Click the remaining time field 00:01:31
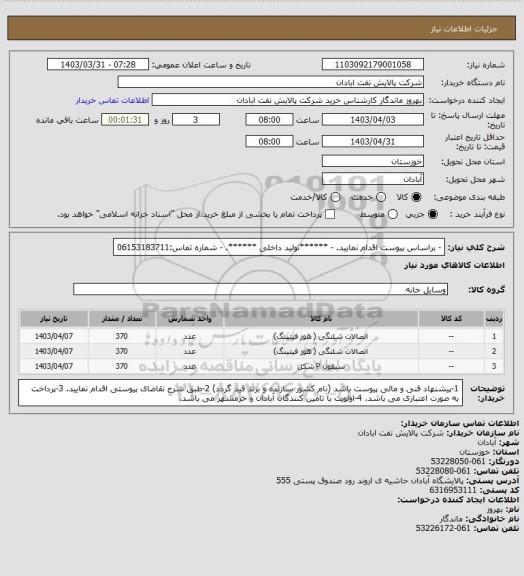Screen dimensions: 524x576 pos(125,120)
